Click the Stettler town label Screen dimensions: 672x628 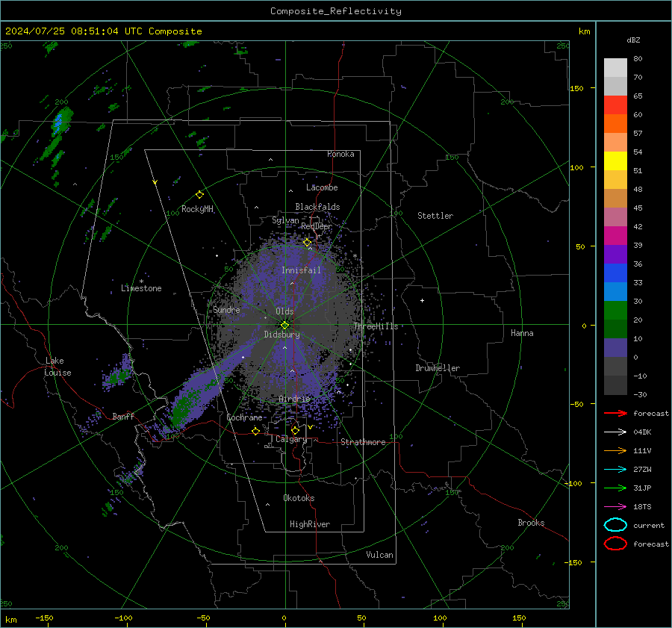coord(435,216)
